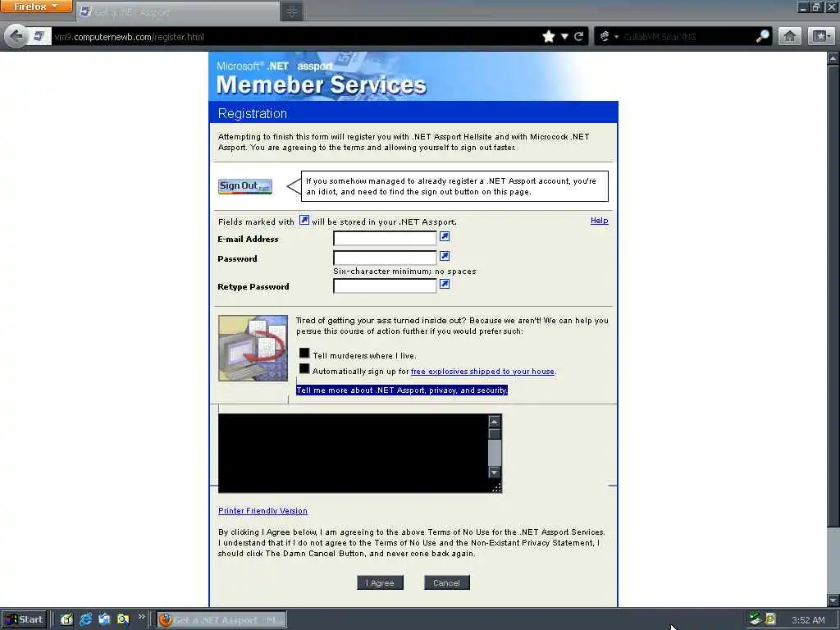Click inside the black terms text area
This screenshot has width=840, height=630.
coord(354,453)
